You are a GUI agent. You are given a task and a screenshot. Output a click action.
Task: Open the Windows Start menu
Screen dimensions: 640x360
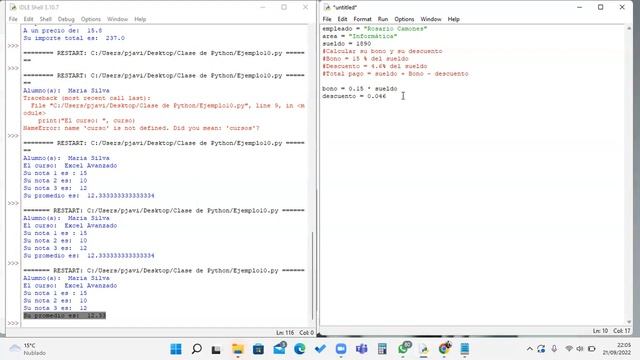pos(176,349)
